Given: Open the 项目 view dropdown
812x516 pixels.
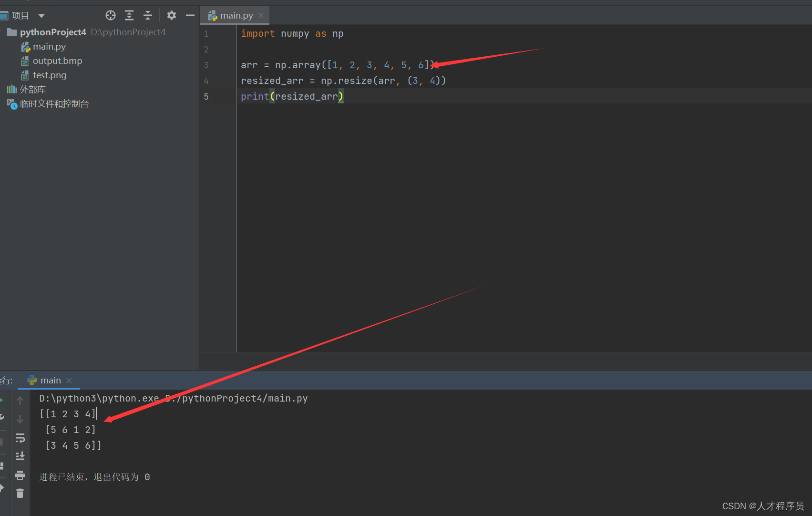Looking at the screenshot, I should [41, 16].
